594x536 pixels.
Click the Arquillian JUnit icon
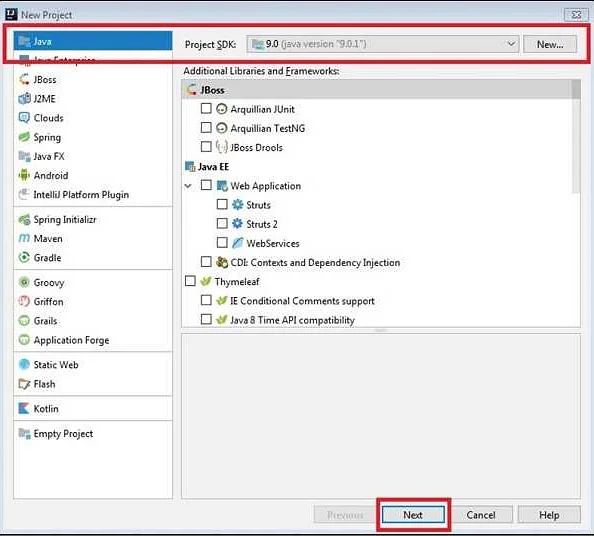(x=222, y=109)
